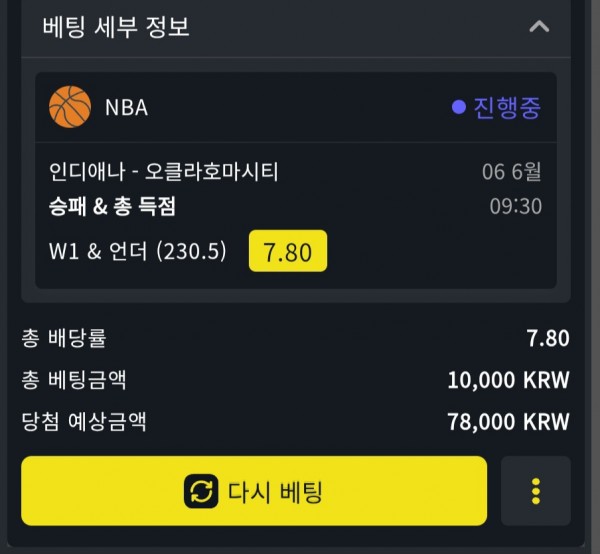
Task: Click the 총 베팅금액 label
Action: pyautogui.click(x=73, y=380)
